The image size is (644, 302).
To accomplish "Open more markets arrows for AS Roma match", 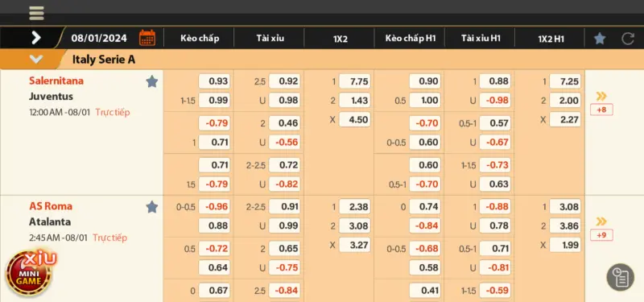I will tap(601, 222).
